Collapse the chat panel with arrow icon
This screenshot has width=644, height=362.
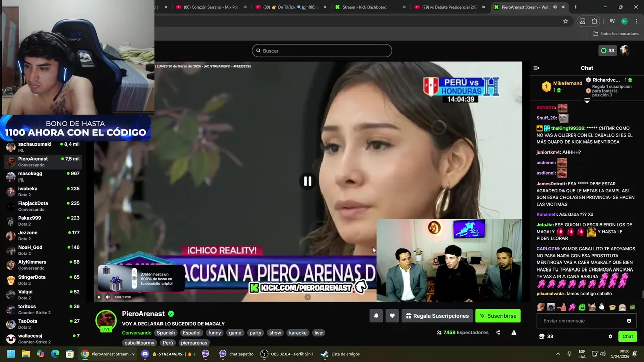click(x=536, y=68)
